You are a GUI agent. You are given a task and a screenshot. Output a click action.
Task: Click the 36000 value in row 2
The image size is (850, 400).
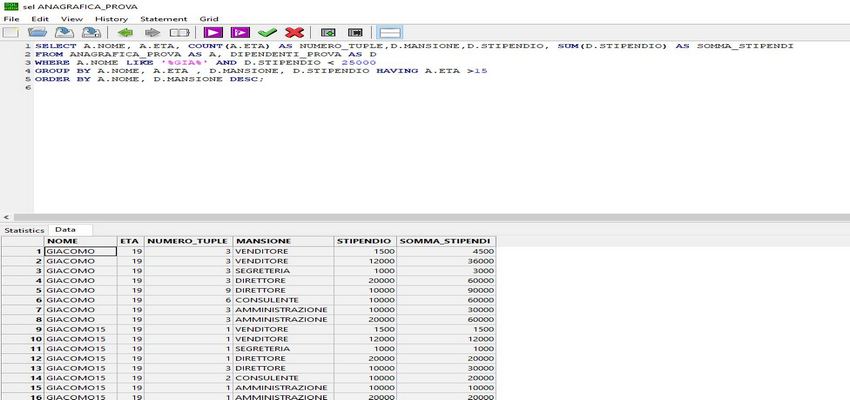tap(447, 261)
